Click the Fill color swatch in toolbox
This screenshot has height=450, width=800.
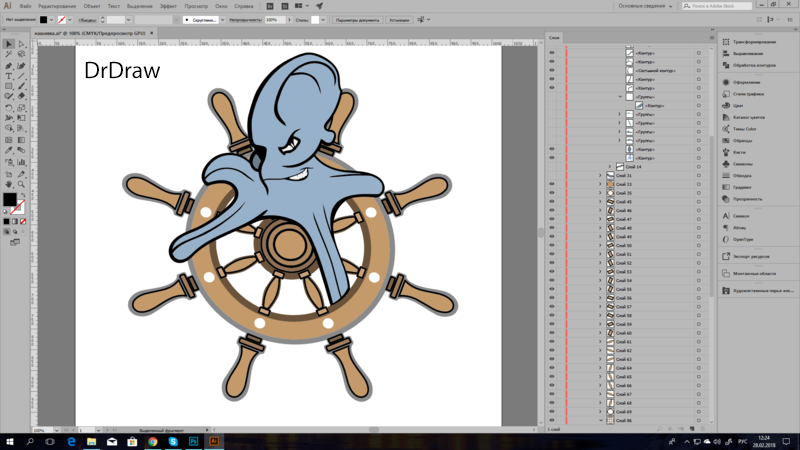[x=9, y=199]
